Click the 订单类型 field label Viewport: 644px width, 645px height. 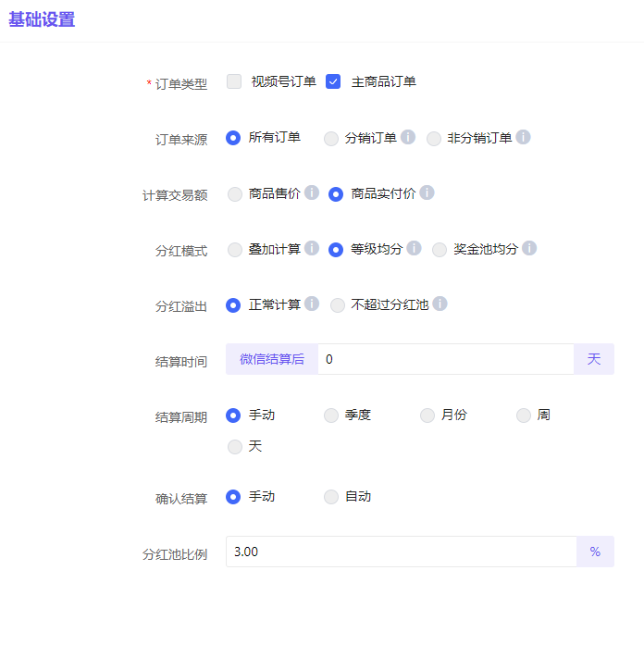181,84
